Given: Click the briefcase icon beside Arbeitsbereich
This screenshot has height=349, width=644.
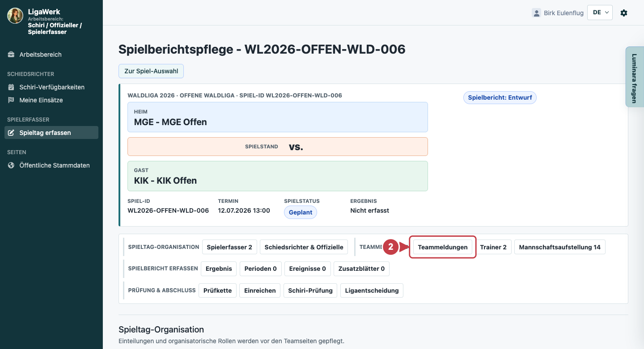Looking at the screenshot, I should [x=11, y=55].
